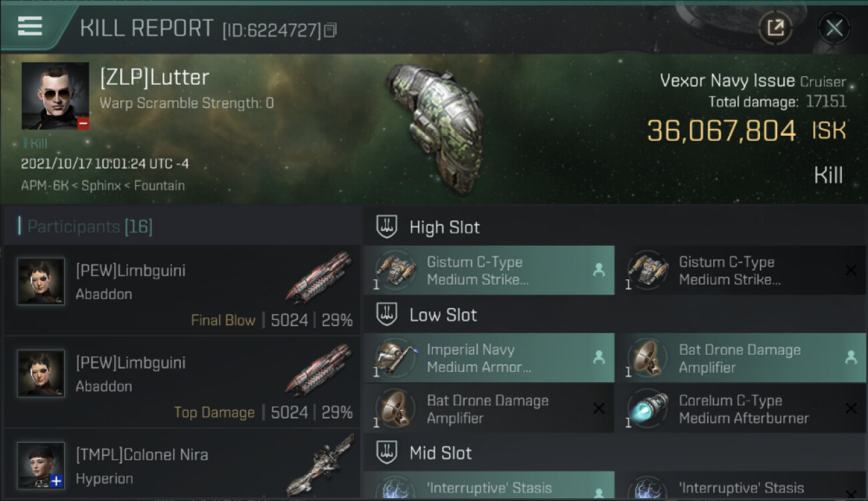Open the first Gistum C-Type Medium Strike module
868x501 pixels.
[x=489, y=271]
